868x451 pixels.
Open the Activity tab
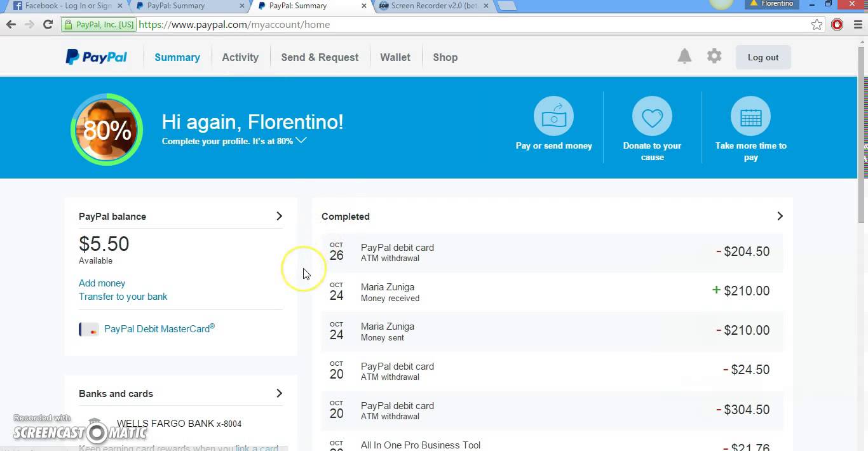coord(240,57)
